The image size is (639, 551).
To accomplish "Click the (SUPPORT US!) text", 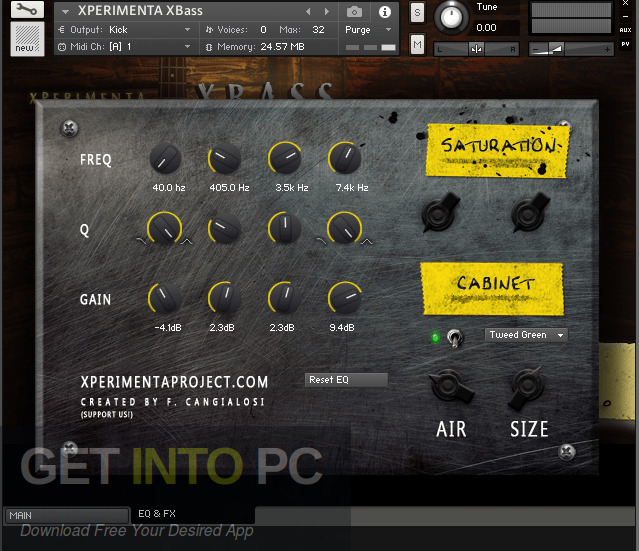I will tap(106, 414).
